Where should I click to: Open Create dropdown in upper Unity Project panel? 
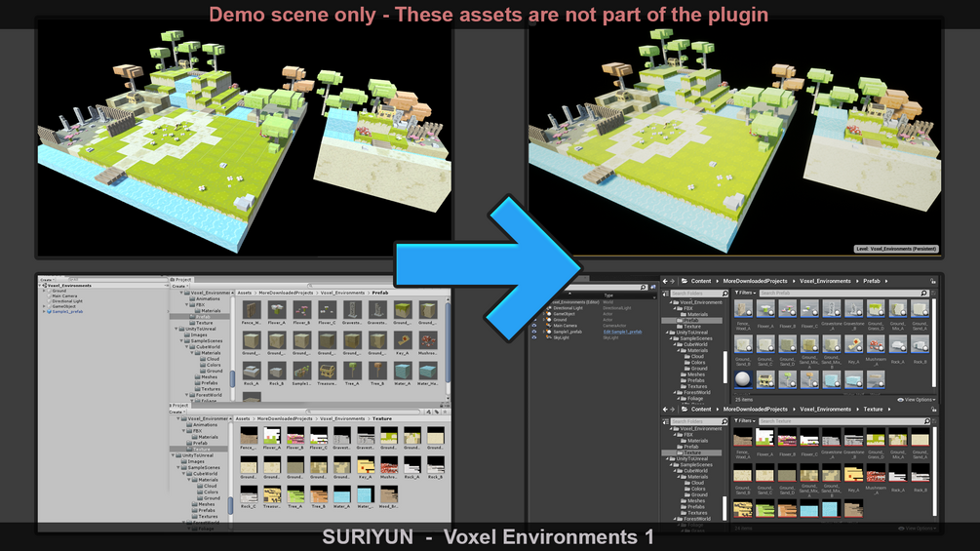pyautogui.click(x=178, y=286)
